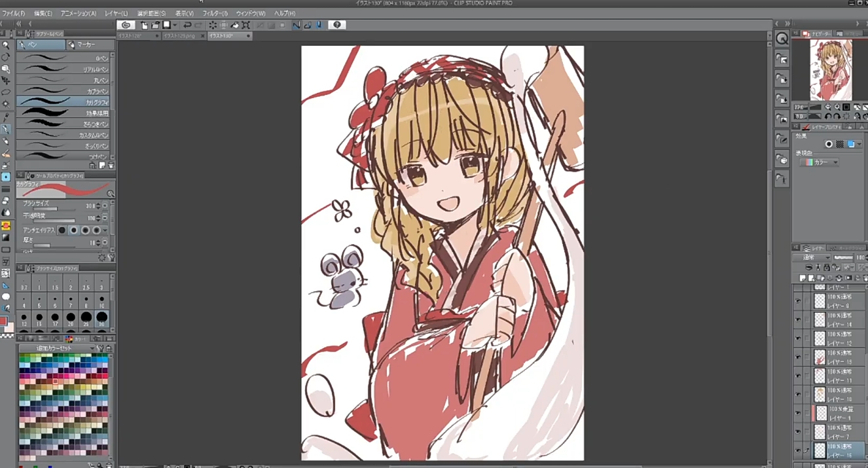Create a new canvas from command bar
This screenshot has width=868, height=468.
(144, 25)
